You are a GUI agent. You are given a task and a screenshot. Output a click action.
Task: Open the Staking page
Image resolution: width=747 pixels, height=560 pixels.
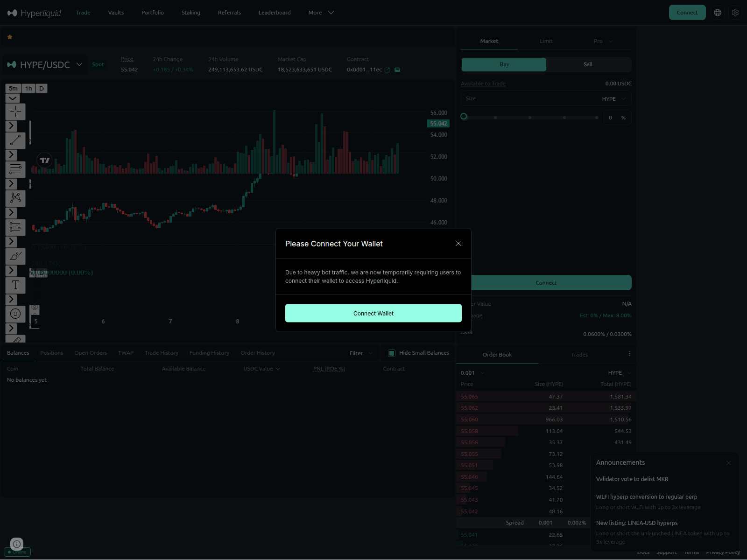(191, 13)
